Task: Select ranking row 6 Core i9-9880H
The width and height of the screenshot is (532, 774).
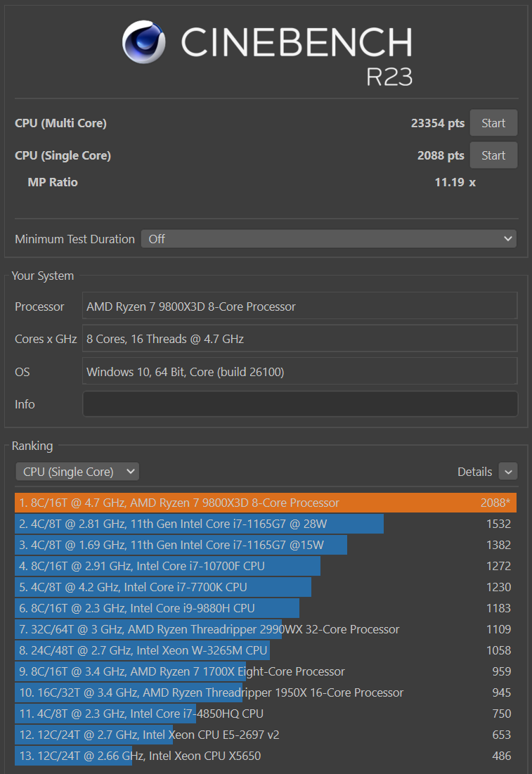Action: 266,608
